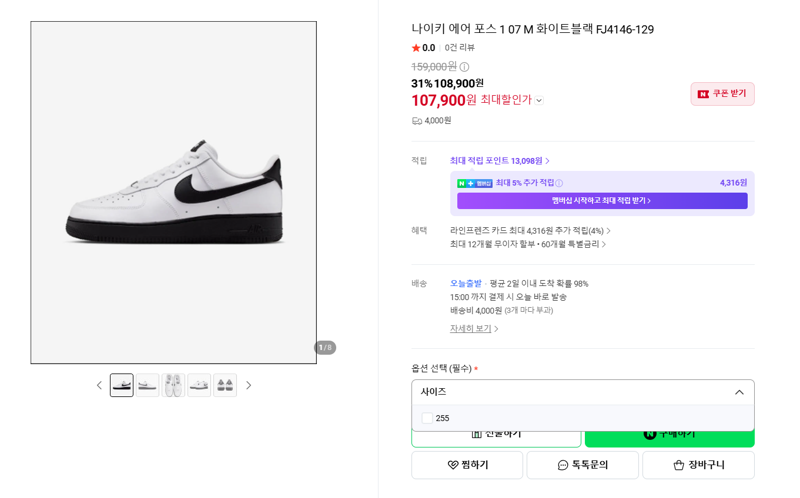Open 최대 적립 포인트 13,098원 details
The width and height of the screenshot is (800, 498).
click(x=499, y=161)
